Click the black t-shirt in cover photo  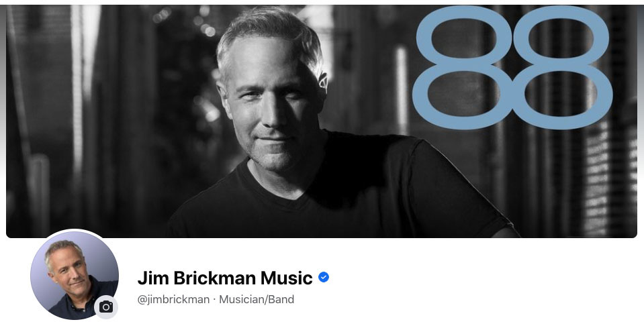coord(341,193)
